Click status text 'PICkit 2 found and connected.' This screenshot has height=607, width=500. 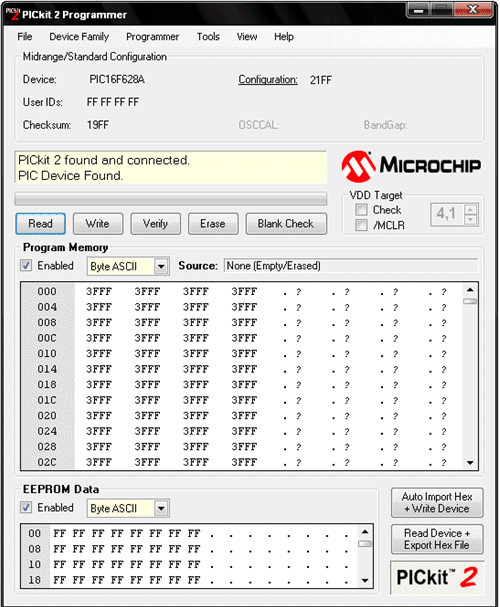pos(104,160)
